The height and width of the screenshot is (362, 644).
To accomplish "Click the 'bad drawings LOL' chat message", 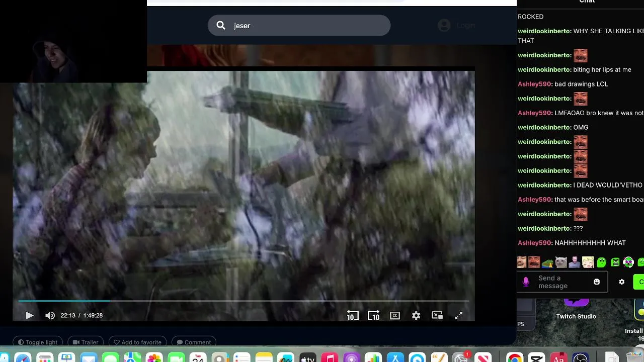I will click(581, 84).
